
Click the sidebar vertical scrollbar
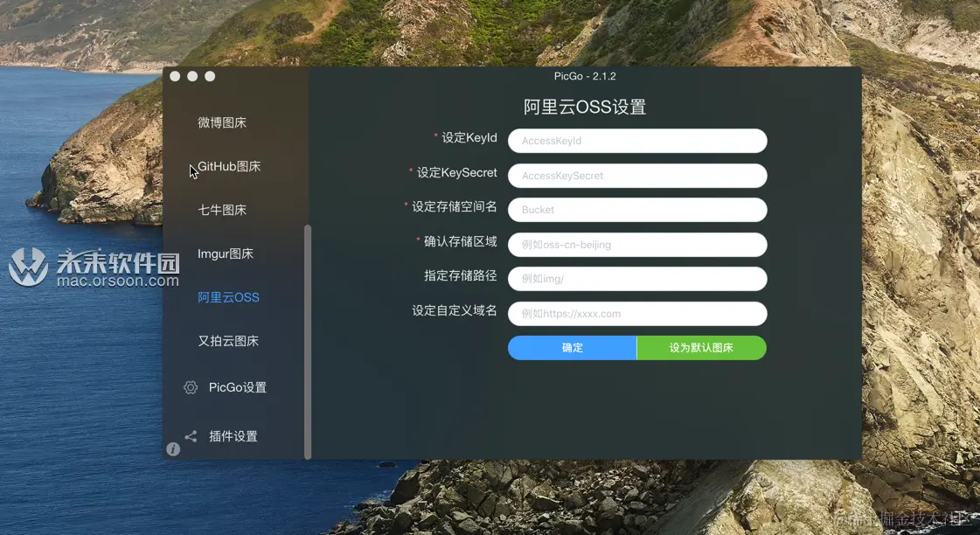point(308,342)
